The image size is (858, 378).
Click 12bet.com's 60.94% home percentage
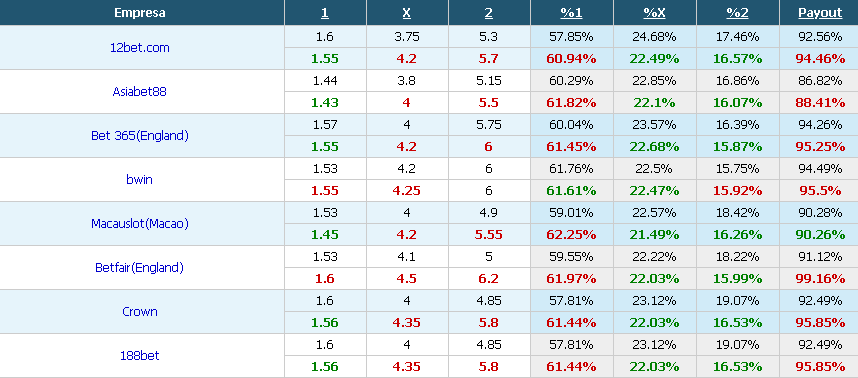click(571, 59)
